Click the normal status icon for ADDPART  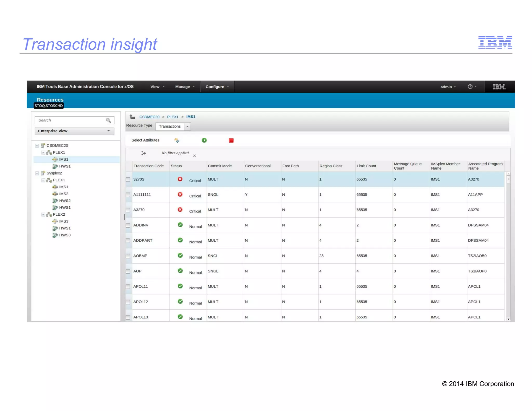[180, 240]
